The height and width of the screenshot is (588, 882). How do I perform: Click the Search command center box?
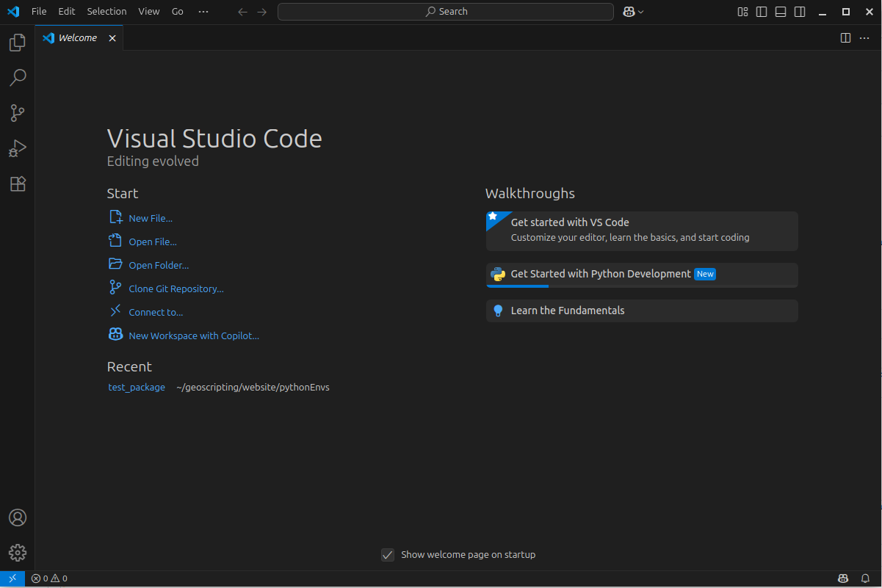click(446, 12)
